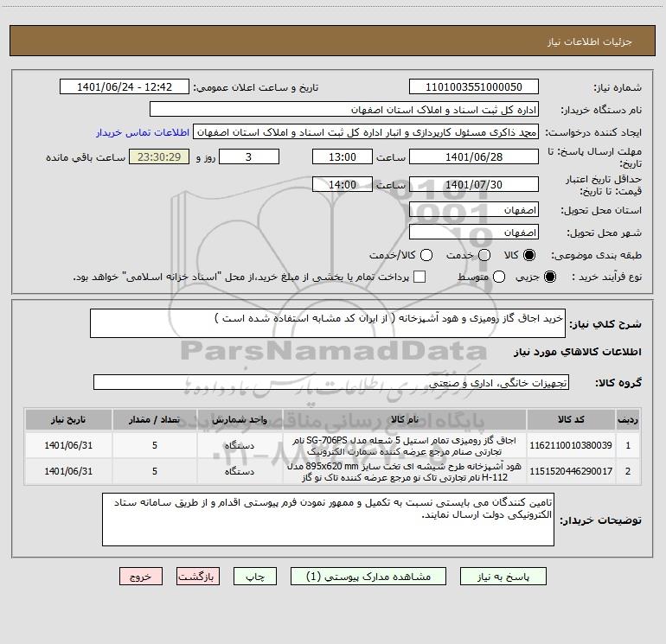The width and height of the screenshot is (666, 644).
Task: Click the کد کالا column header
Action: point(571,419)
